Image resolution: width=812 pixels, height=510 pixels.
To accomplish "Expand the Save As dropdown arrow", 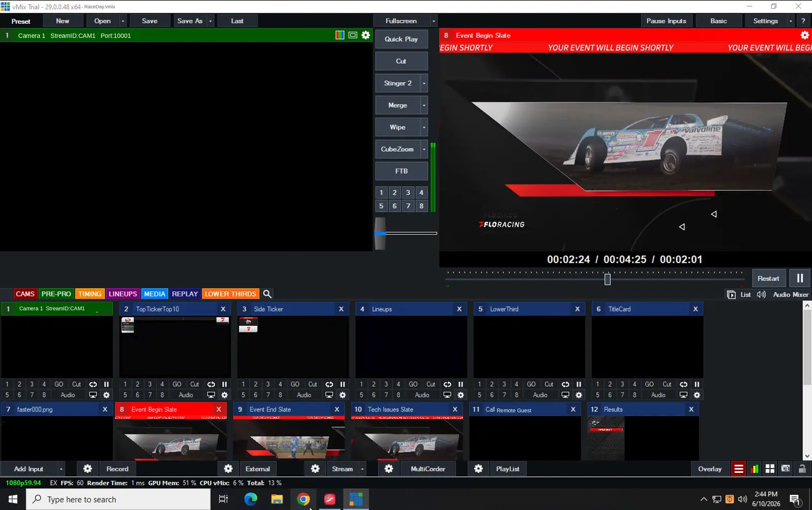I will point(210,21).
